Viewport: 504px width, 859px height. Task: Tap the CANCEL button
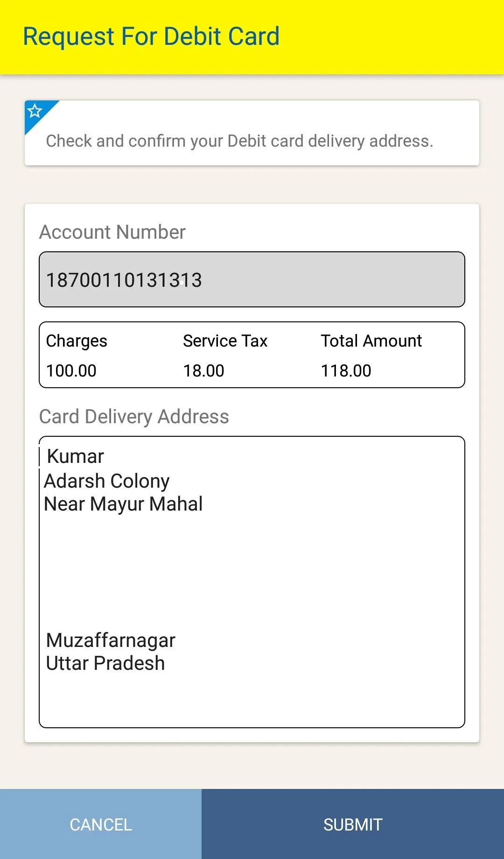101,824
